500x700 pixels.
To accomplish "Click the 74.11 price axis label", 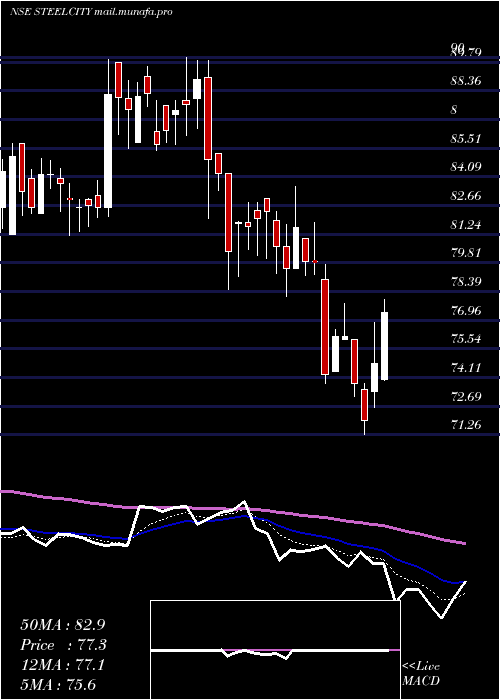I will [466, 368].
